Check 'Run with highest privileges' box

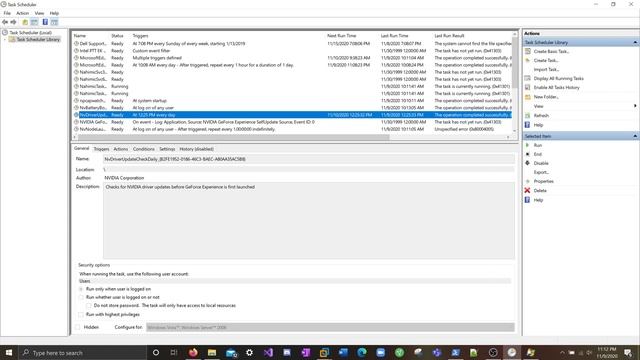pos(81,315)
